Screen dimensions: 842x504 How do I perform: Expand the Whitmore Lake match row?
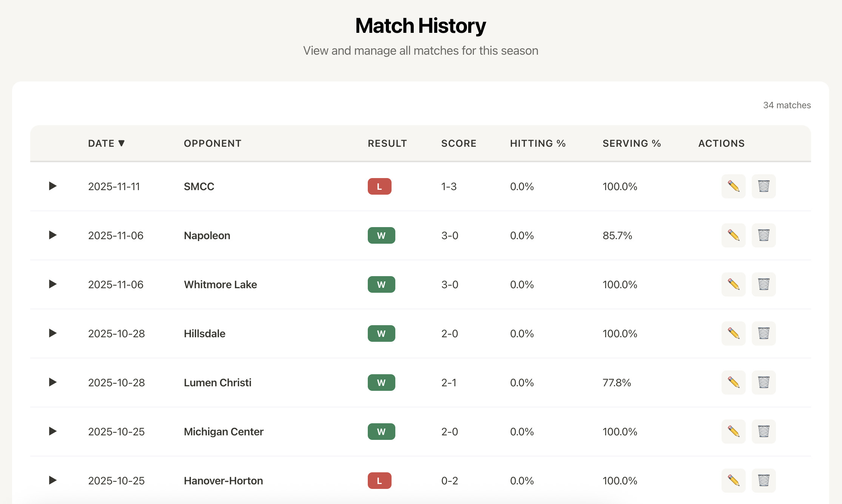pos(53,284)
